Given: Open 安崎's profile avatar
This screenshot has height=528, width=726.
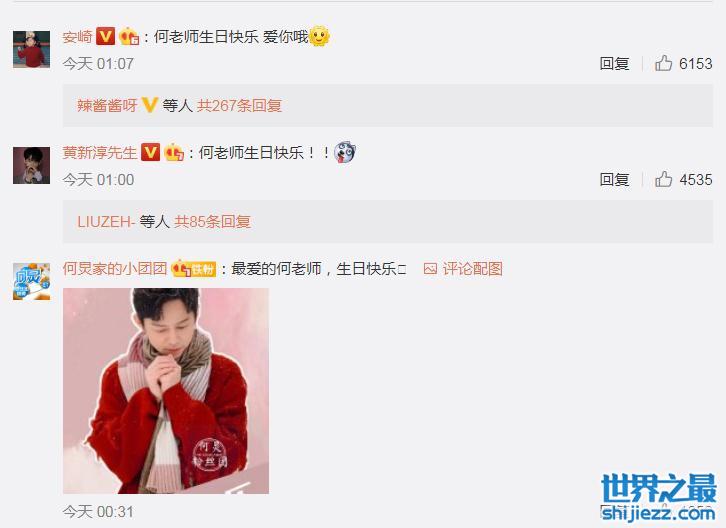Looking at the screenshot, I should click(31, 50).
